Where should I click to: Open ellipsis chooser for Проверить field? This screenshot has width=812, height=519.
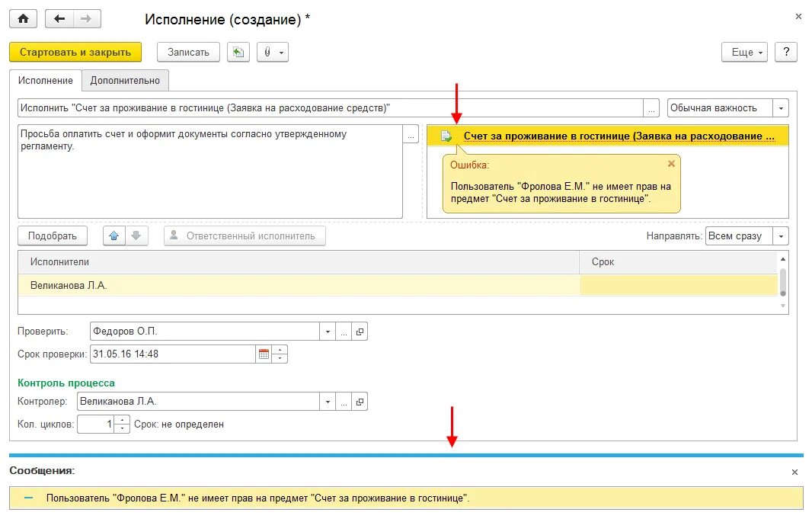(x=344, y=332)
